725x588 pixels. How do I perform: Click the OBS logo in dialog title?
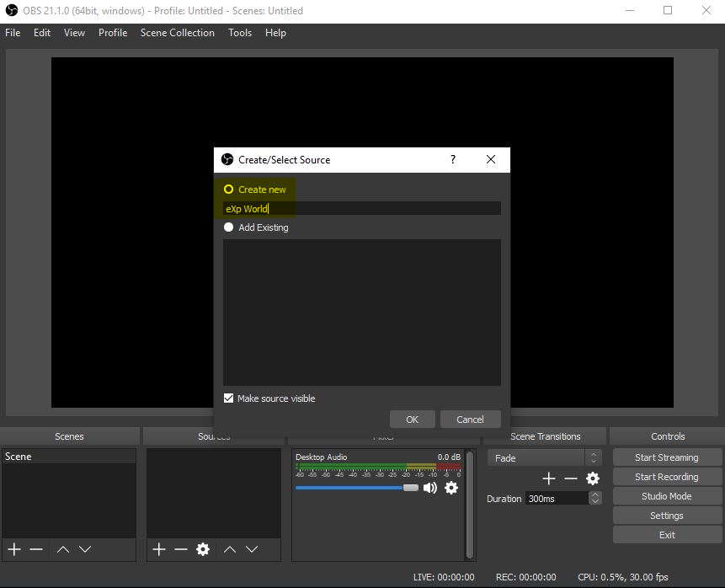(227, 159)
